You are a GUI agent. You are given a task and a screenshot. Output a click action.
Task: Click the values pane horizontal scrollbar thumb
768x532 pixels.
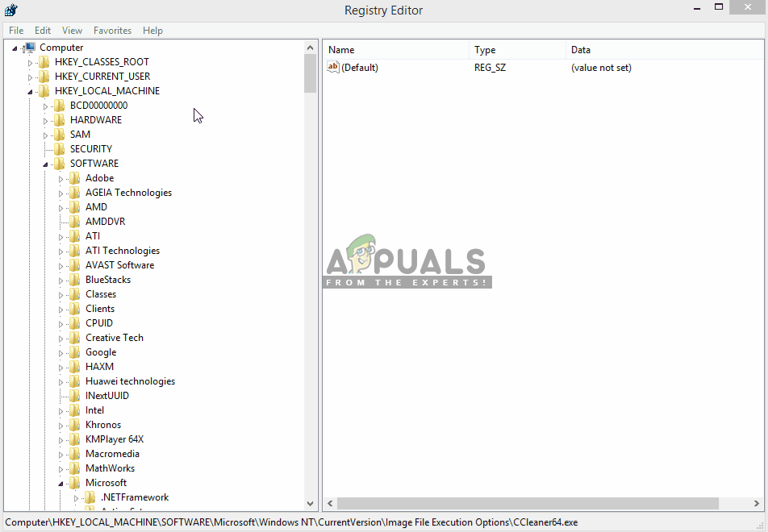point(528,503)
